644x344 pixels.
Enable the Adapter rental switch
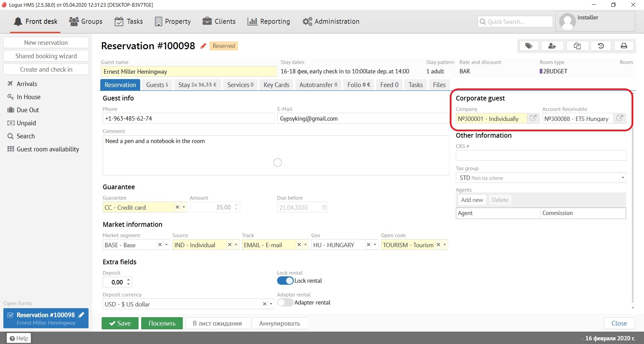click(285, 302)
